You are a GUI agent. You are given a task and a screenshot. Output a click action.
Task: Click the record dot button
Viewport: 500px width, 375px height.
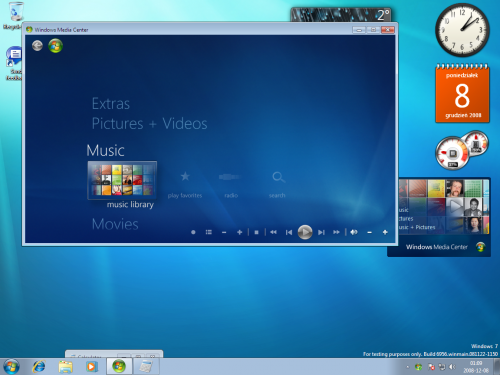193,232
